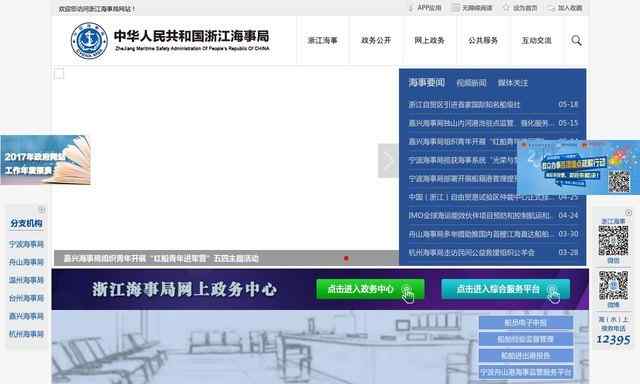
Task: Open the 温州海事局 branch link
Action: tap(27, 280)
